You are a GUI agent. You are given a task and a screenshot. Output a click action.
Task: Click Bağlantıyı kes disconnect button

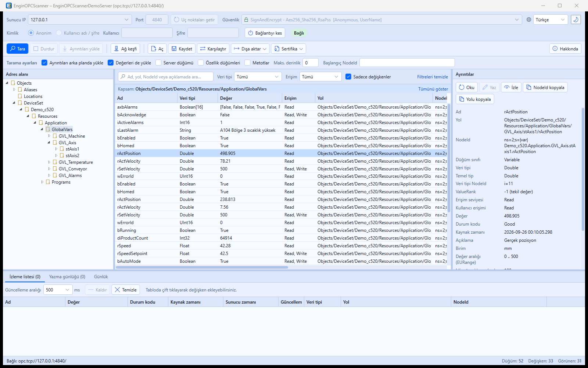(265, 33)
